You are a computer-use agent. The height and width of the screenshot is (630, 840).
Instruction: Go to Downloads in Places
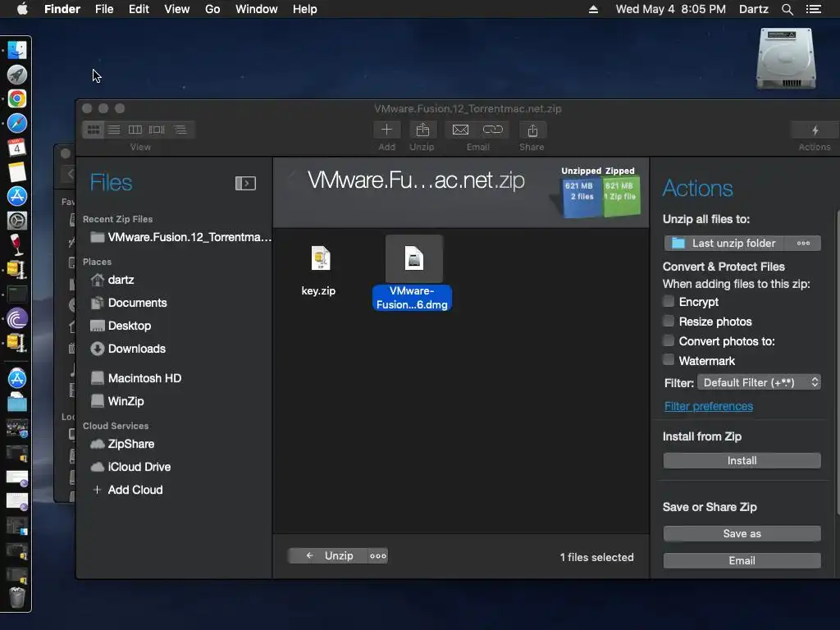coord(129,349)
